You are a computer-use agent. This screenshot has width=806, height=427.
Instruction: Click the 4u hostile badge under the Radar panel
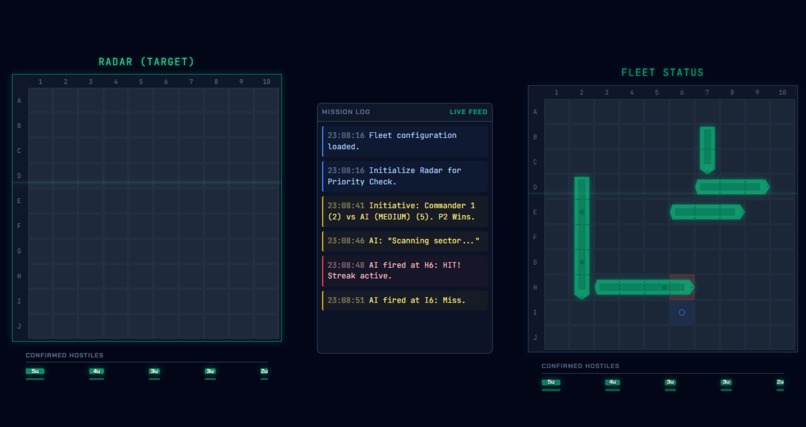click(97, 372)
